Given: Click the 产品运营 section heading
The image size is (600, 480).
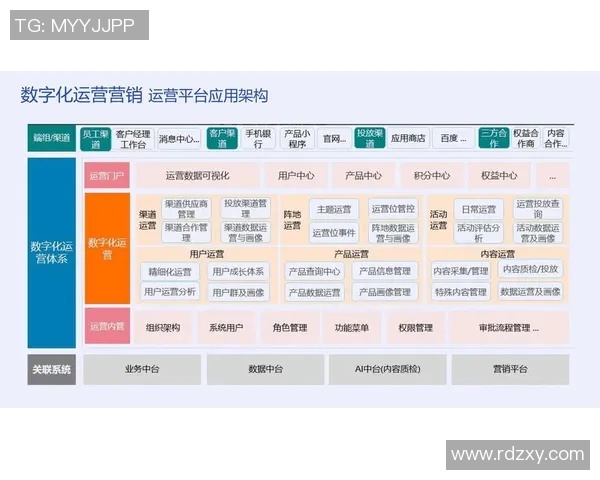Looking at the screenshot, I should [351, 254].
